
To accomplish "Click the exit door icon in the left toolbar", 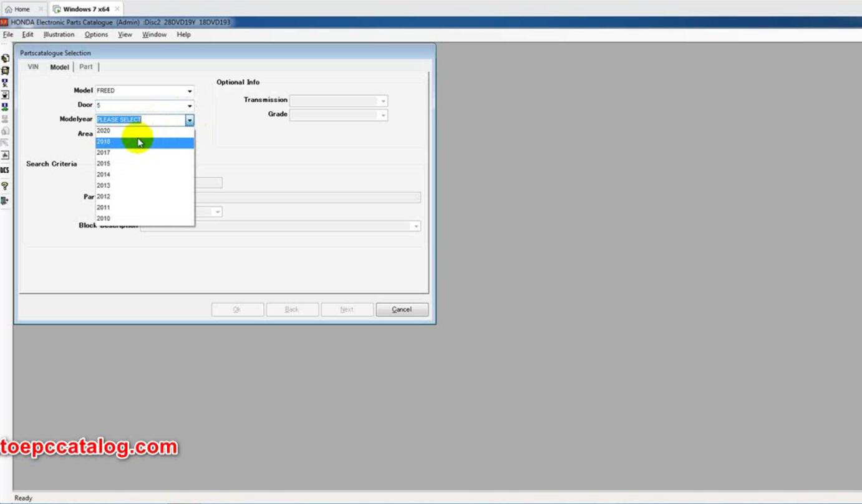I will [x=5, y=201].
